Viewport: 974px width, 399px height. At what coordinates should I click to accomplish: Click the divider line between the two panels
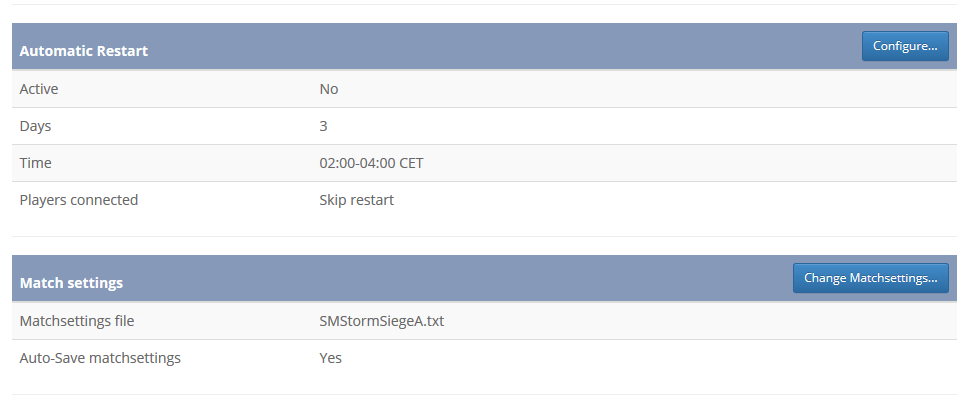point(484,236)
